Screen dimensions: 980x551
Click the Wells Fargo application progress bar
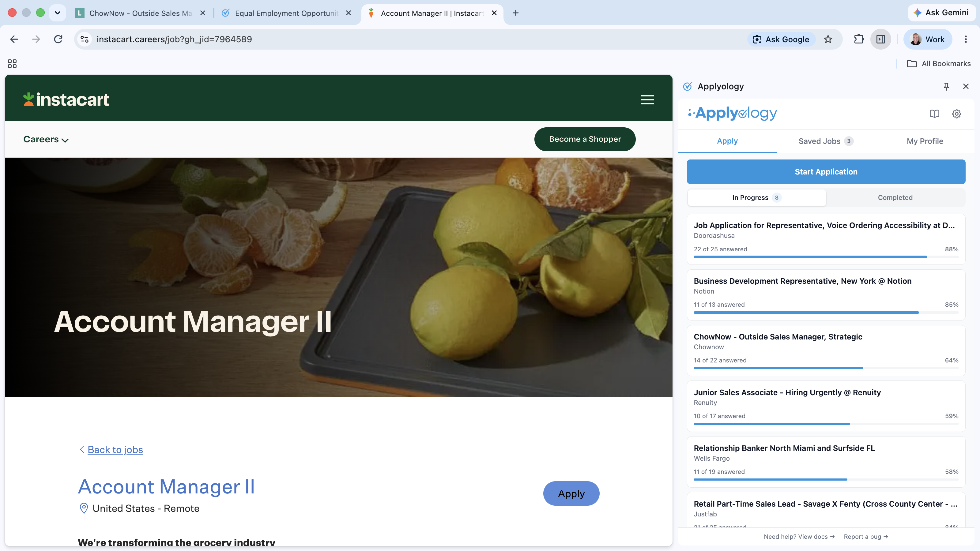coord(826,479)
